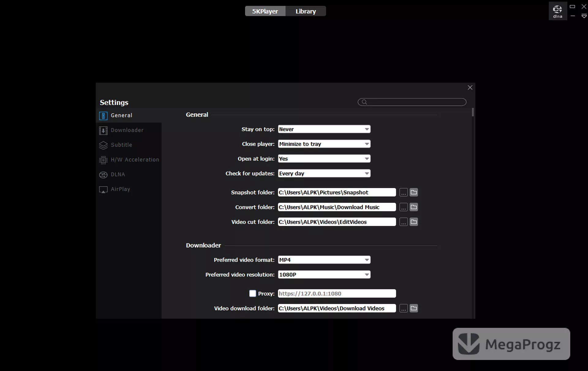Click the AirPlay screen icon
This screenshot has height=371, width=588.
tap(103, 189)
